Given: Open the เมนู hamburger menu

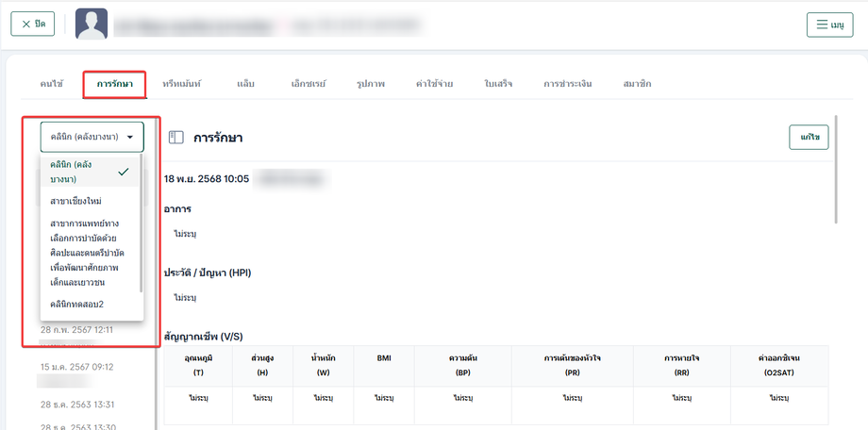Looking at the screenshot, I should pos(830,25).
